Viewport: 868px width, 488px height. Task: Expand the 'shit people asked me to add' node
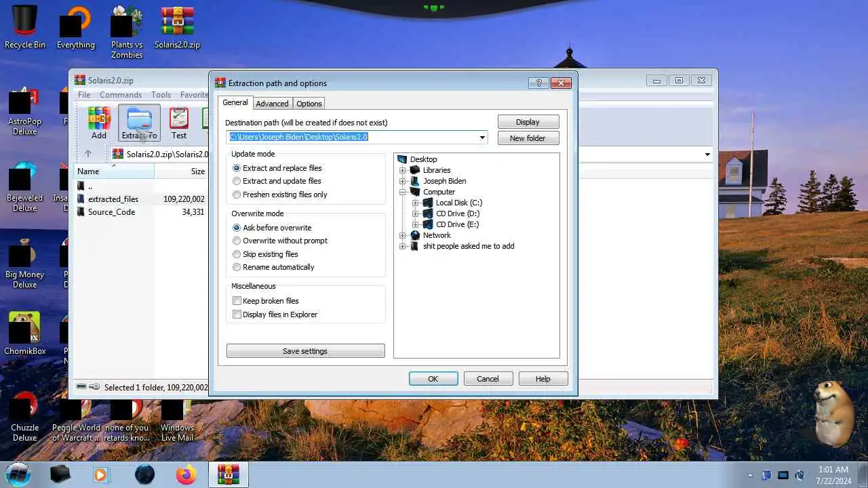tap(402, 246)
